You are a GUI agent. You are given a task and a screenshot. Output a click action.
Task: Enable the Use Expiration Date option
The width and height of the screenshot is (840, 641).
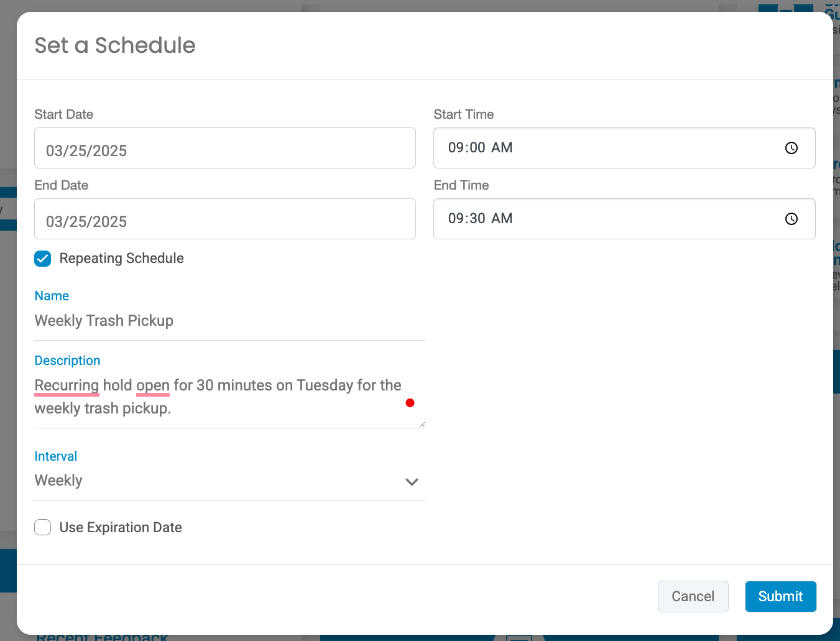coord(42,527)
